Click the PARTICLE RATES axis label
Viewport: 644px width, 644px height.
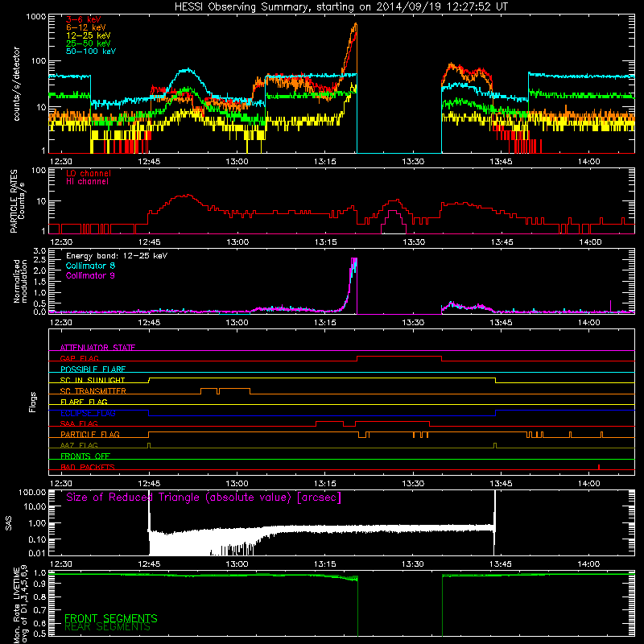click(17, 201)
